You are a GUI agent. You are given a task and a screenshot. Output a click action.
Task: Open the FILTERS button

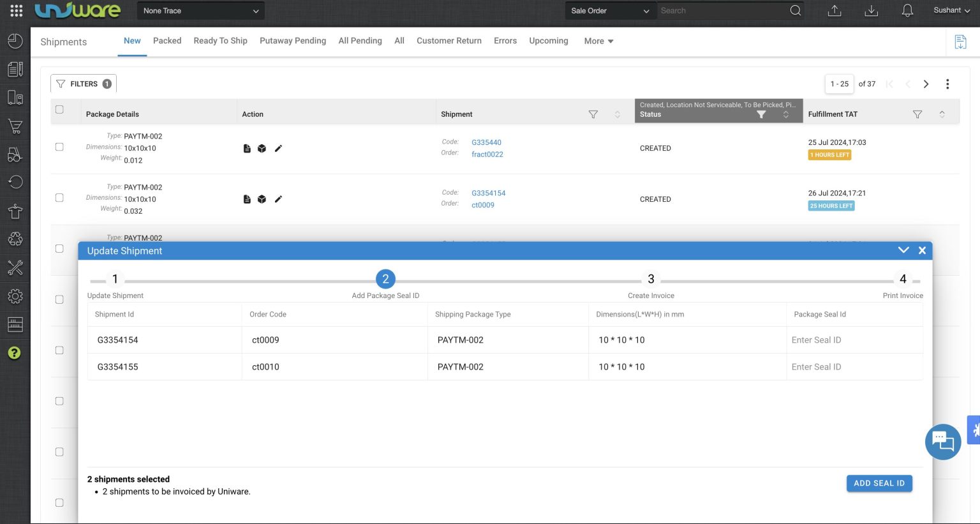(x=84, y=84)
